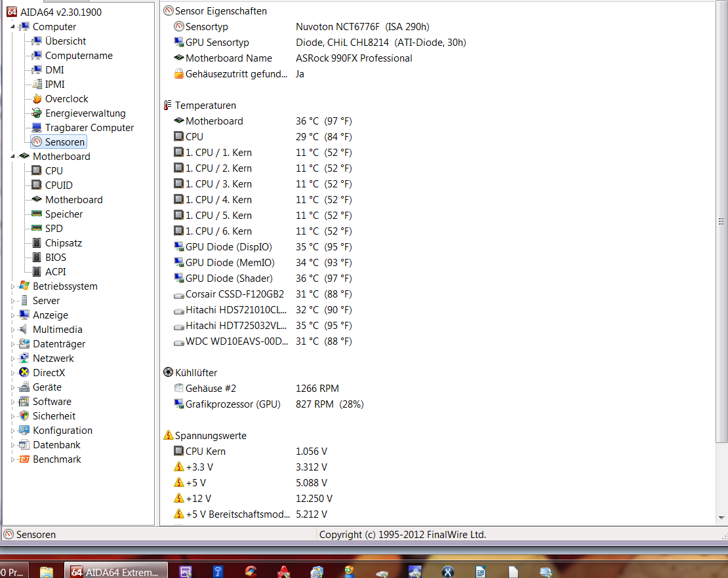Click the AIDA64 root icon

(x=12, y=12)
